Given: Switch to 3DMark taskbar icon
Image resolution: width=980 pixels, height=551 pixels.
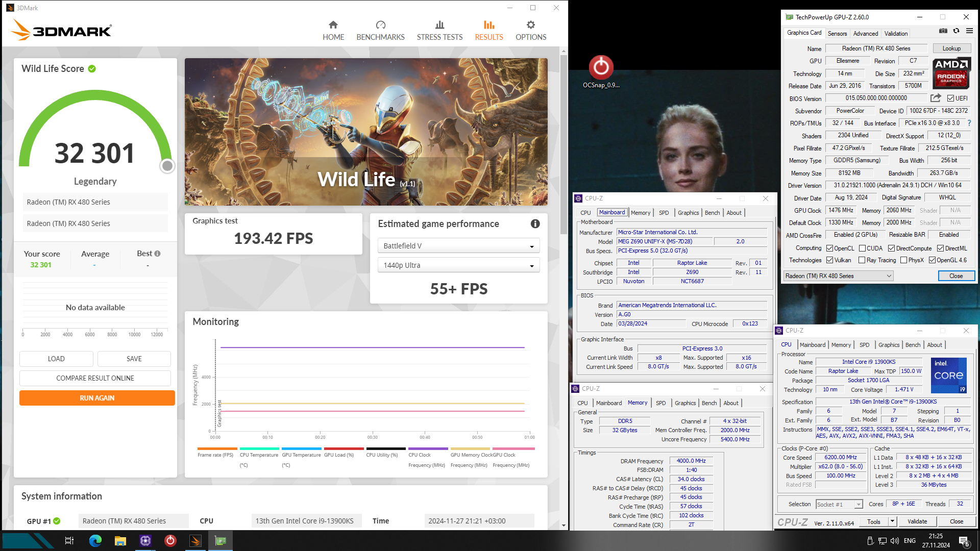Looking at the screenshot, I should coord(195,541).
